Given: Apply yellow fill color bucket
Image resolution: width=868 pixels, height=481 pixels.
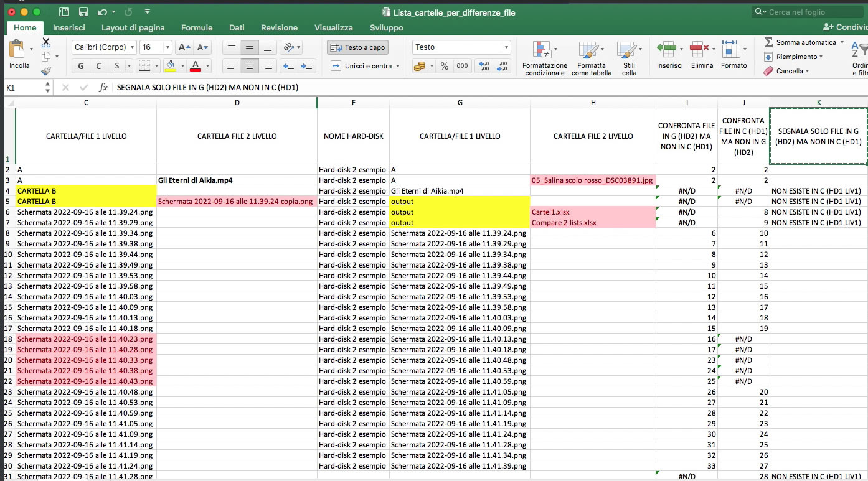Looking at the screenshot, I should [171, 66].
